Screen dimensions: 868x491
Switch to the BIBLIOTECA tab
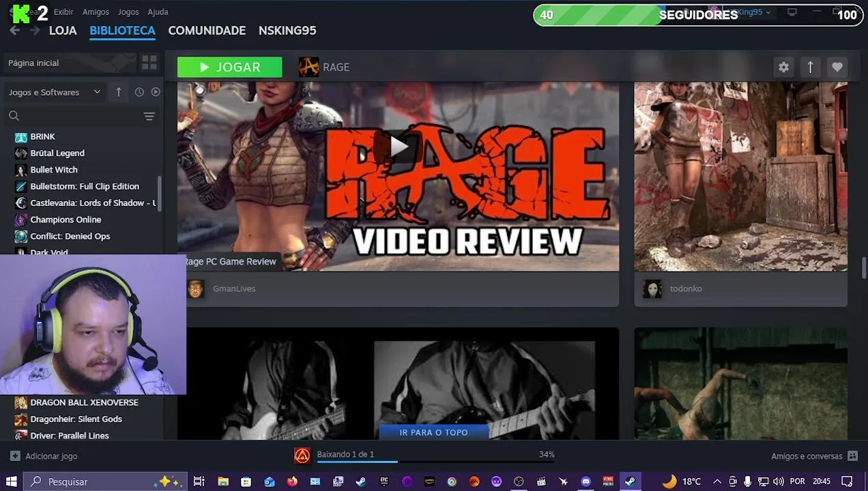(122, 31)
